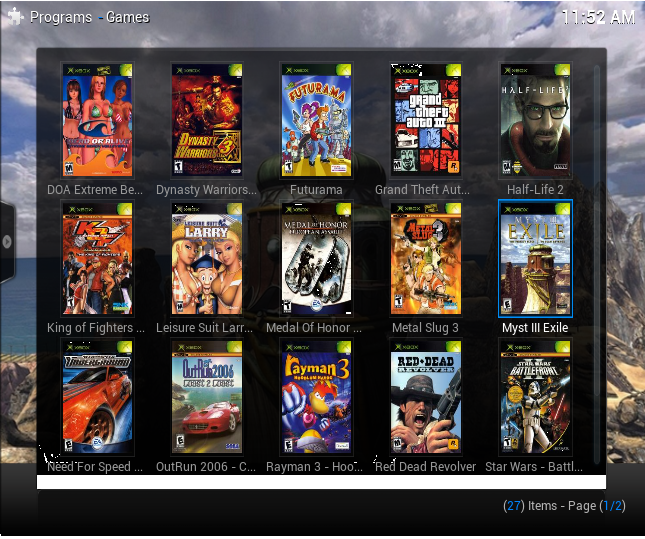Open the Half-Life 2 game cover
Screen dimensions: 645x539
pyautogui.click(x=535, y=120)
